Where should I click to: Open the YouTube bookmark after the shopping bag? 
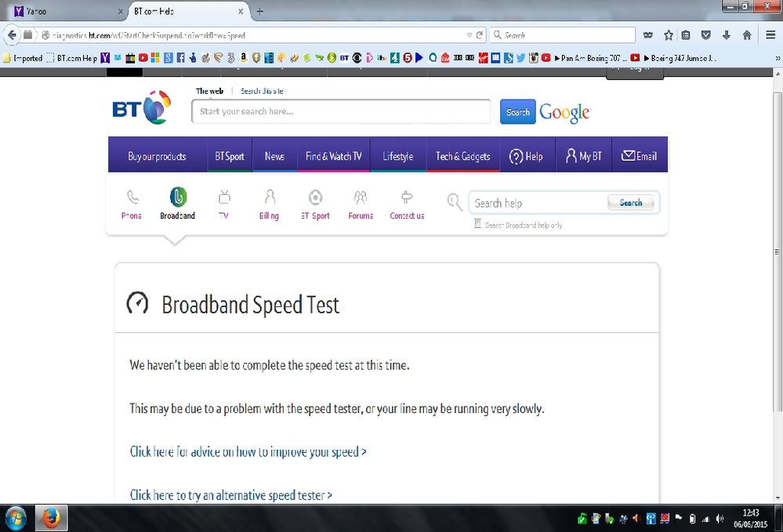pos(143,58)
